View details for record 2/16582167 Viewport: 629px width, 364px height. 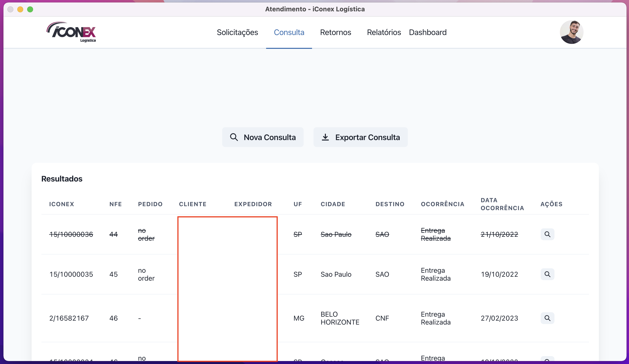547,318
